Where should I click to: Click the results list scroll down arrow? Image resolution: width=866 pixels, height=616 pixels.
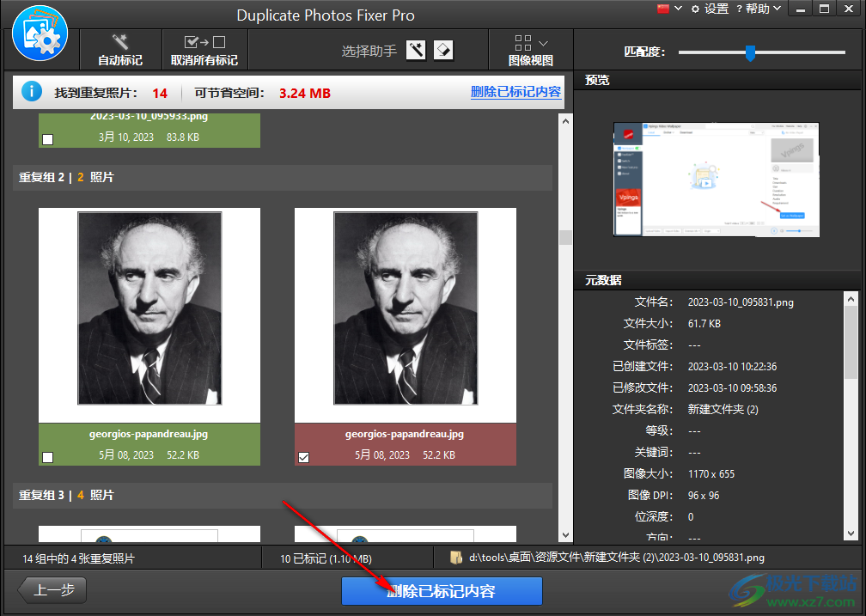coord(565,534)
